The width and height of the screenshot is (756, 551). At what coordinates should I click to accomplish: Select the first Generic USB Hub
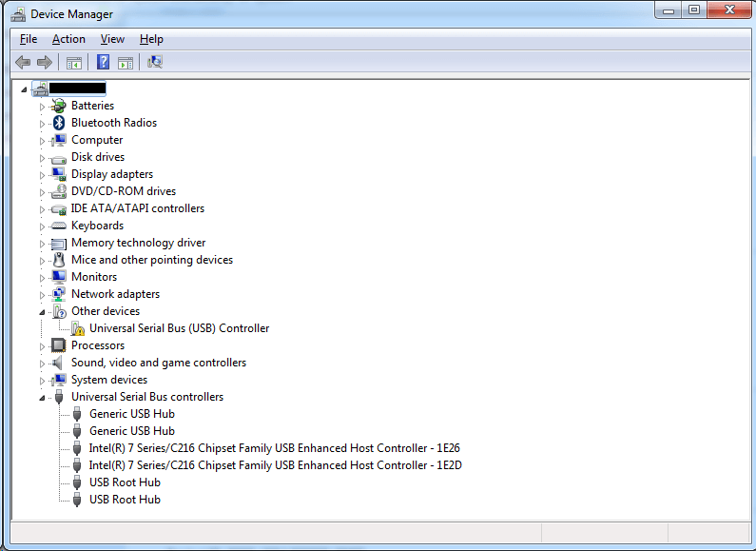[132, 414]
